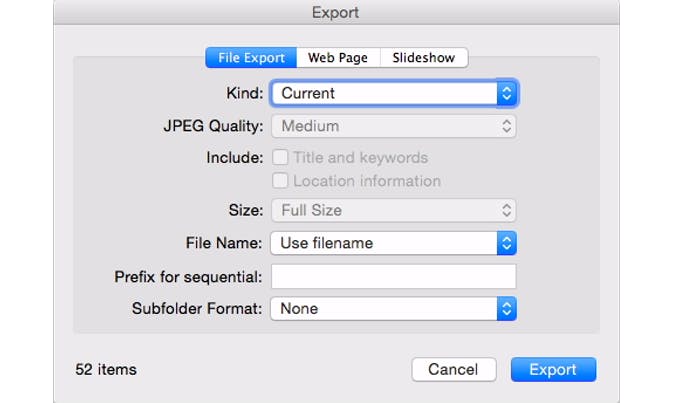Click the 52 items count label

pyautogui.click(x=106, y=369)
